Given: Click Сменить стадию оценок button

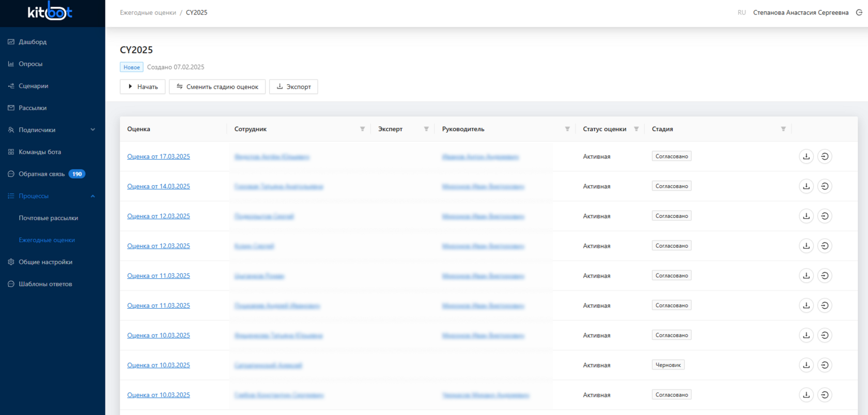Looking at the screenshot, I should click(217, 87).
